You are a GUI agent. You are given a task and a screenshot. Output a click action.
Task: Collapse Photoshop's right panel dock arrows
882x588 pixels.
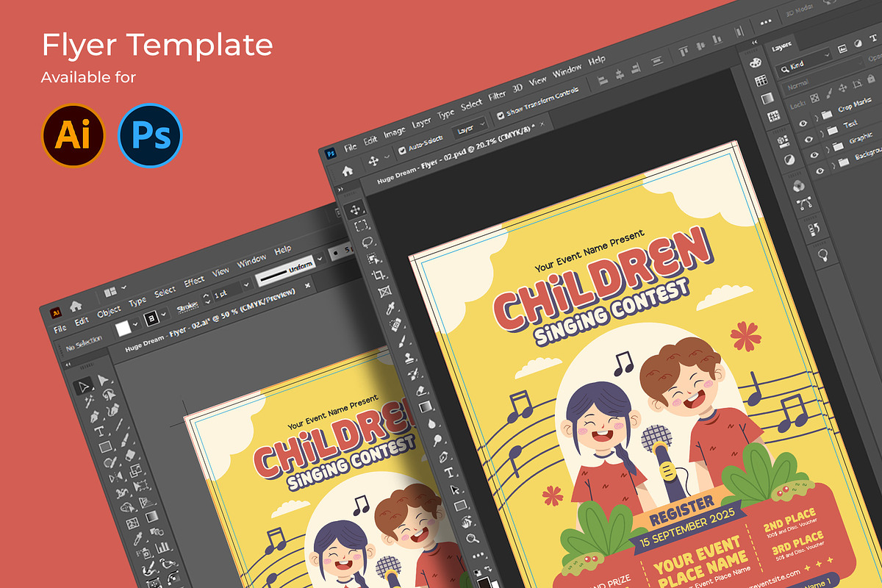pyautogui.click(x=755, y=44)
